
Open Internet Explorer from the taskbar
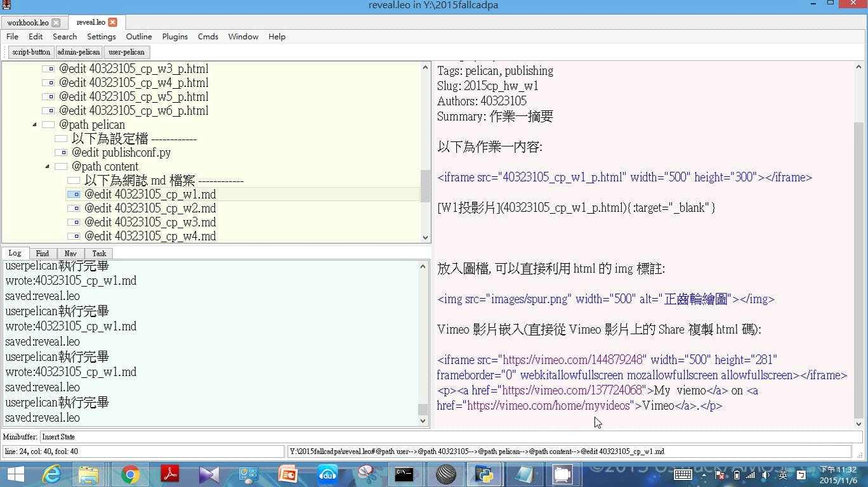coord(51,474)
